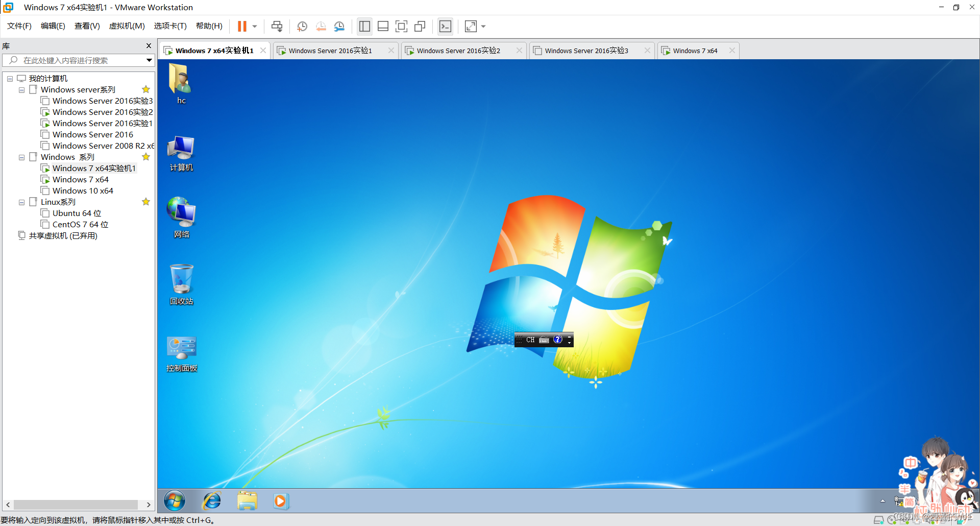980x526 pixels.
Task: Open the stretch display dropdown arrow
Action: (483, 27)
